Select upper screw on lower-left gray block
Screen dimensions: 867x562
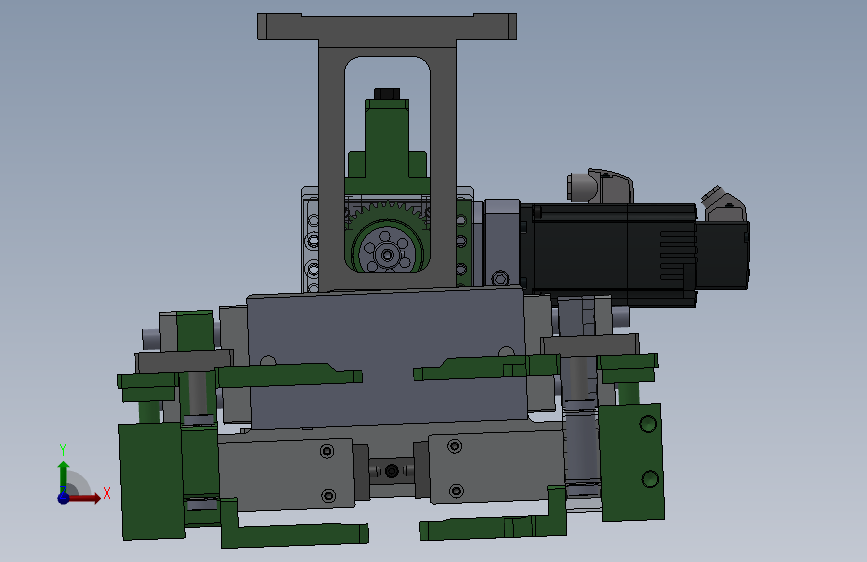[327, 451]
